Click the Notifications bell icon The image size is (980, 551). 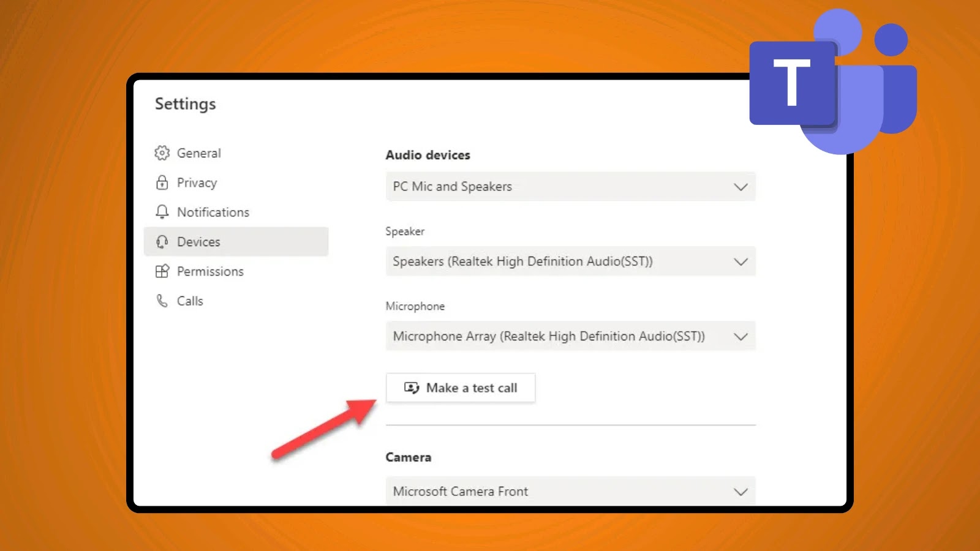162,212
